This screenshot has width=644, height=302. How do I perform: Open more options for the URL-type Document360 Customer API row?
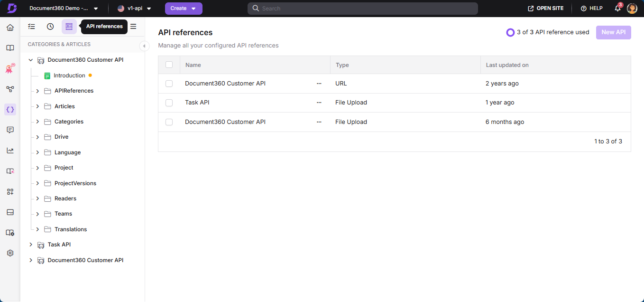pyautogui.click(x=319, y=84)
